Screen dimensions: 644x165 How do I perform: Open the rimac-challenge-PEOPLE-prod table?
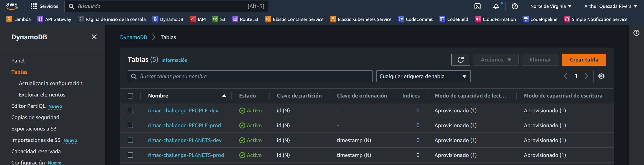(x=184, y=125)
